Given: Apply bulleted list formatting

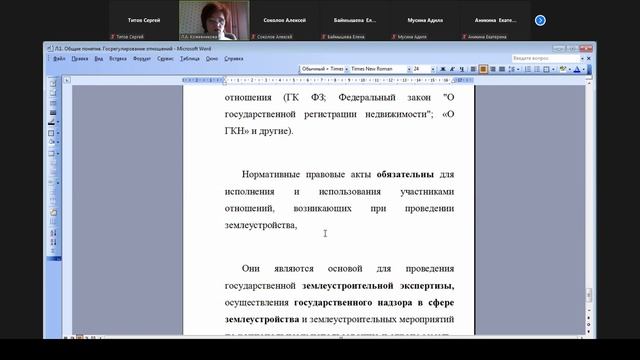Looking at the screenshot, I should click(537, 69).
